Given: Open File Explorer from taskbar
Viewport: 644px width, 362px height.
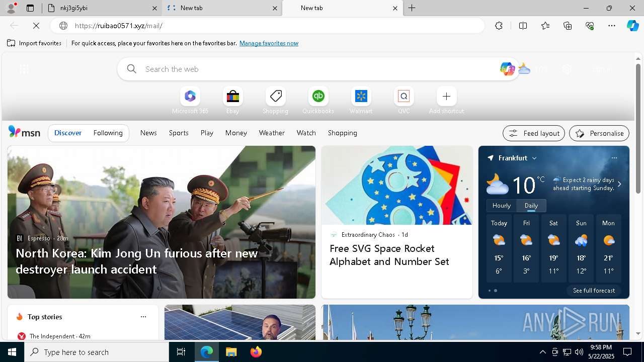Looking at the screenshot, I should [x=231, y=352].
